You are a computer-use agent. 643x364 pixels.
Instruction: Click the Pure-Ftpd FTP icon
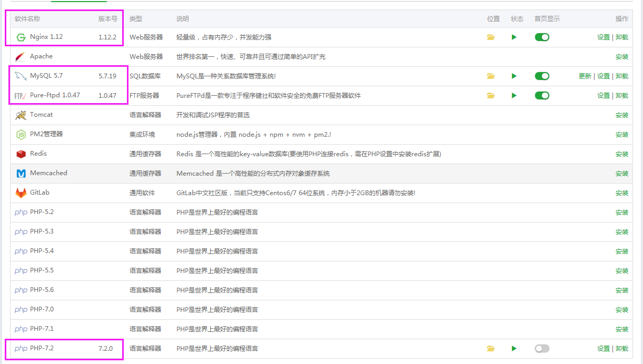click(x=21, y=96)
